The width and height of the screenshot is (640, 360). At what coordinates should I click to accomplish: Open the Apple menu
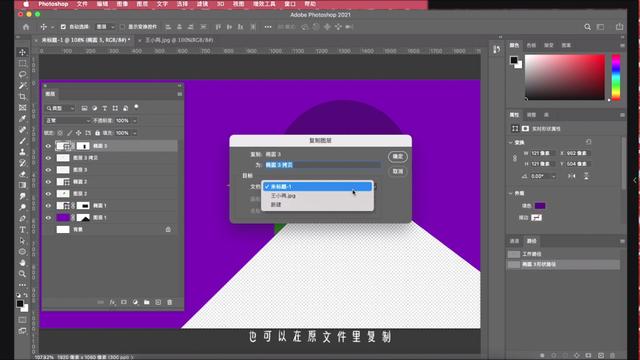(x=26, y=4)
